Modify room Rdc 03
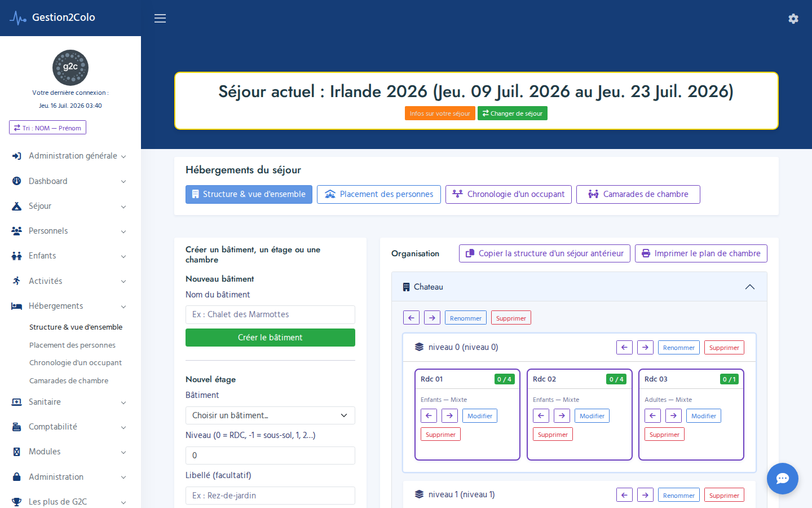This screenshot has height=508, width=812. (x=704, y=416)
